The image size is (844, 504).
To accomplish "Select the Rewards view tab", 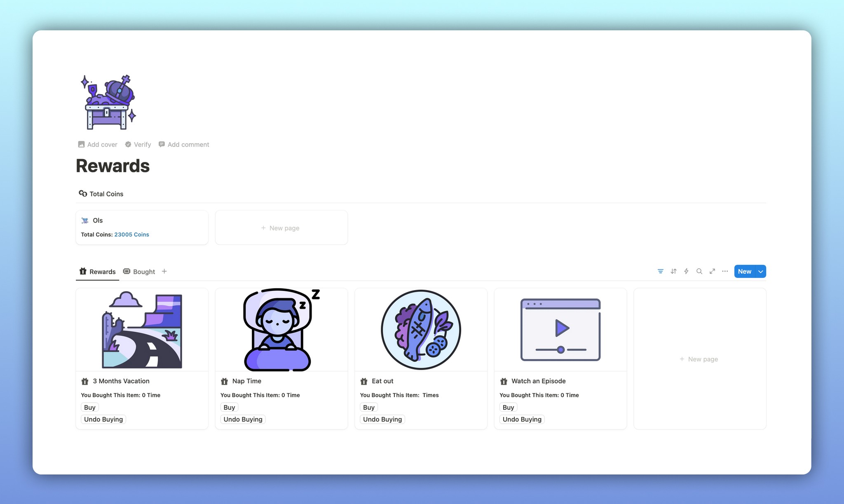I will (102, 271).
